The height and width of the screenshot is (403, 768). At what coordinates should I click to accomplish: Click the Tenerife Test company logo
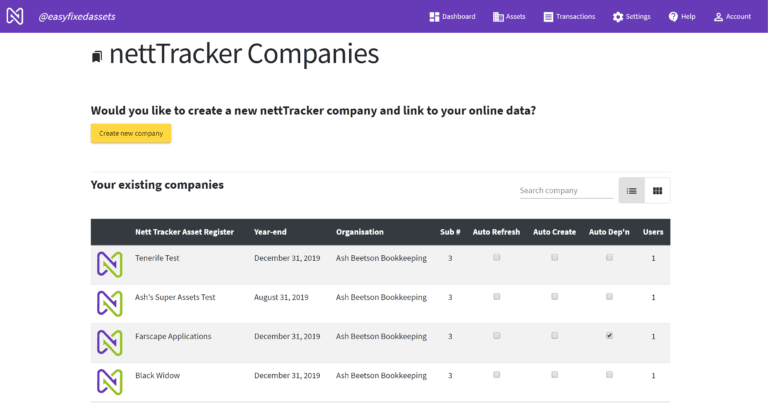(x=110, y=264)
